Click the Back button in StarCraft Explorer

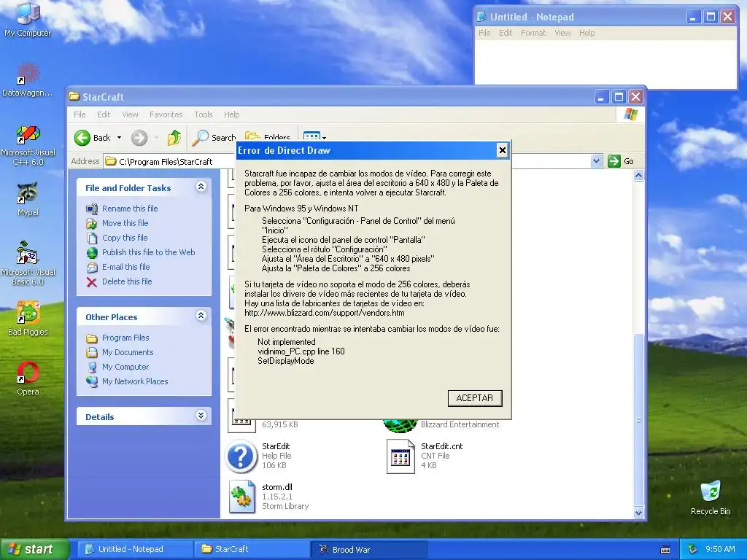(93, 138)
